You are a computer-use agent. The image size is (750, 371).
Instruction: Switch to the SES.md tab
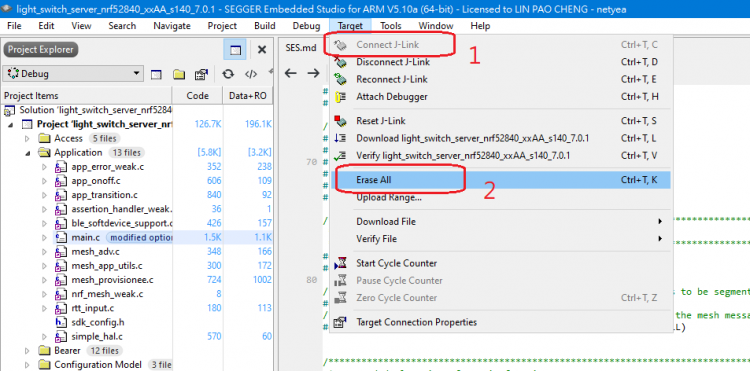tap(301, 47)
